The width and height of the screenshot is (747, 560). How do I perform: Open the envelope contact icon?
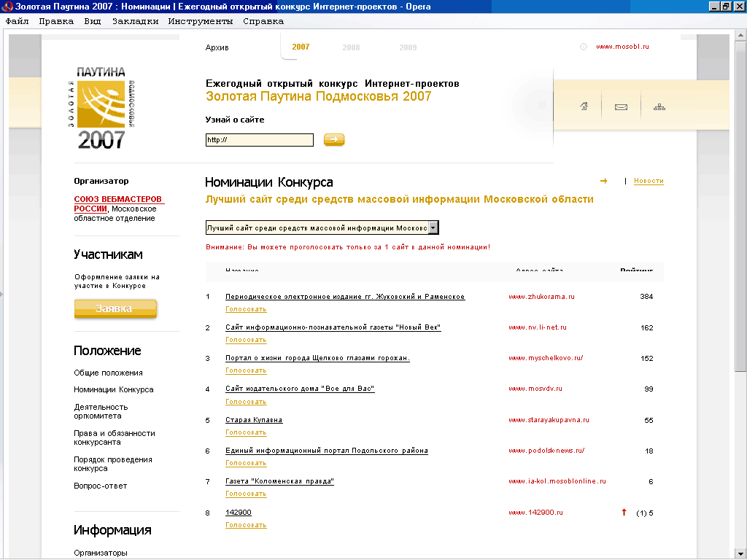tap(621, 107)
